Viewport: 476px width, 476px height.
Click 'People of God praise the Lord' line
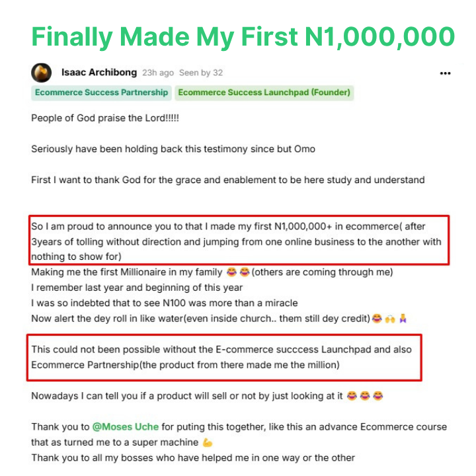(x=105, y=118)
